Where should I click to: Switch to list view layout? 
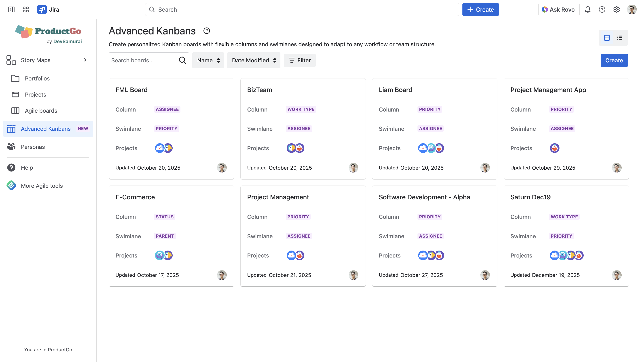click(619, 38)
